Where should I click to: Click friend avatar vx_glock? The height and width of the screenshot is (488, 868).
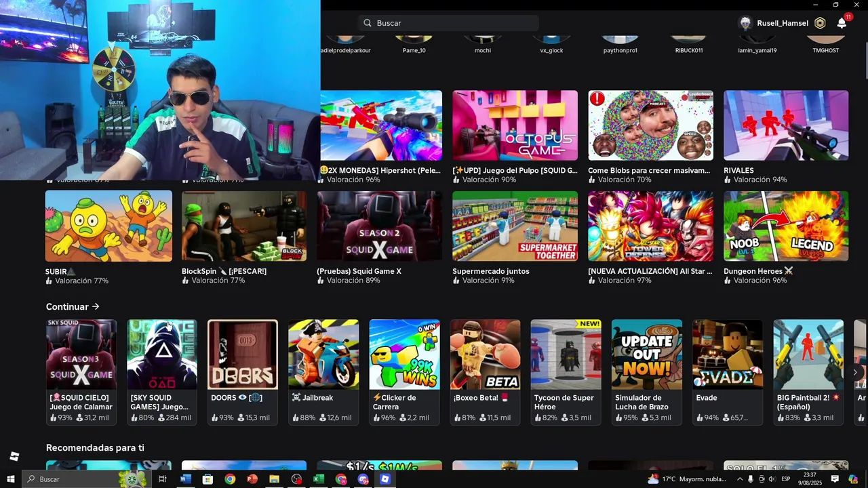[551, 39]
